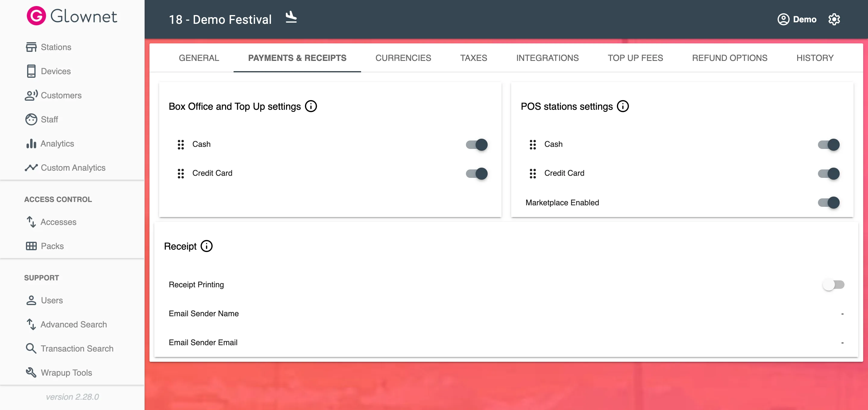Screen dimensions: 868x410
Task: Open the Demo user account menu
Action: tap(797, 19)
